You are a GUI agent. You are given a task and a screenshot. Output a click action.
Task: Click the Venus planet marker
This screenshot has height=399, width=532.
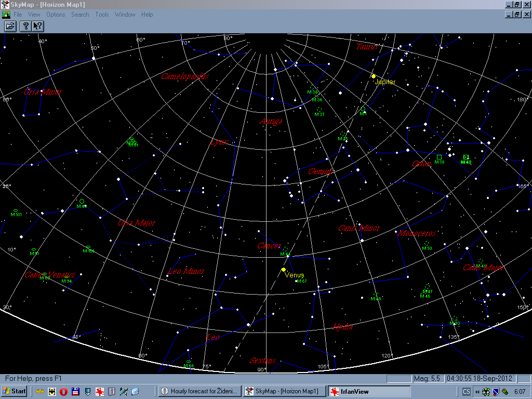click(x=284, y=270)
